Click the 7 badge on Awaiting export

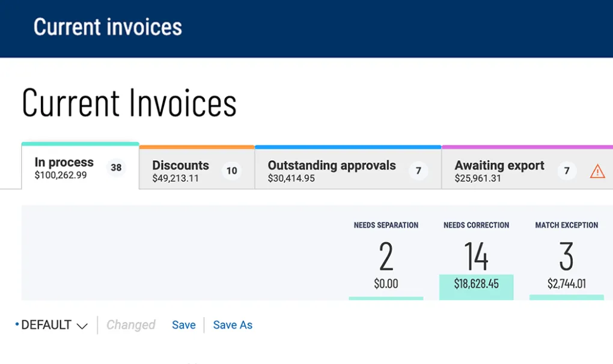coord(566,171)
